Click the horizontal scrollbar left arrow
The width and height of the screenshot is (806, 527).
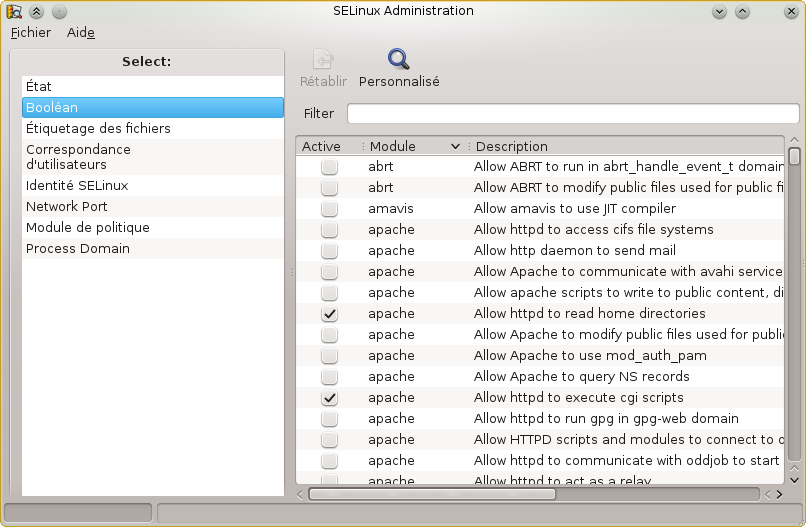(301, 495)
